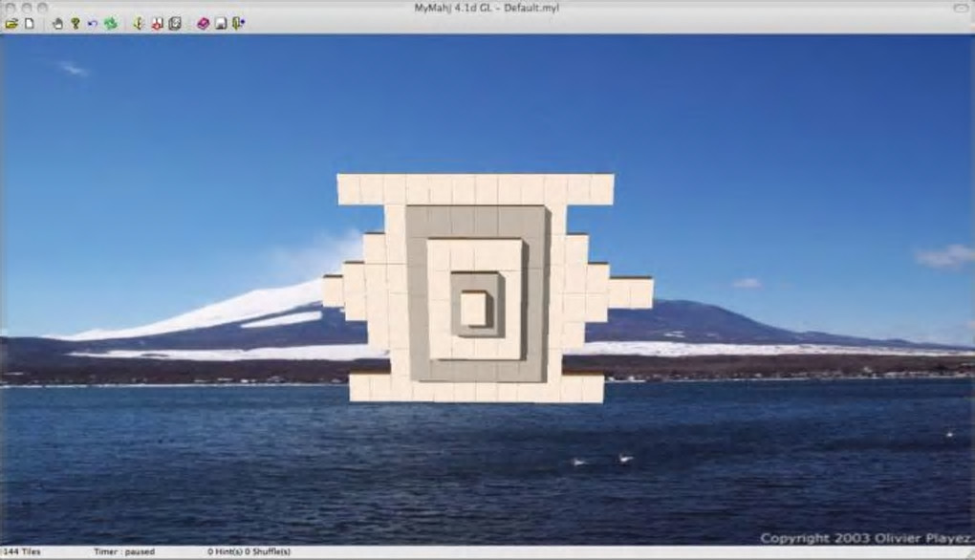Open the gray tile layout icon

point(175,24)
